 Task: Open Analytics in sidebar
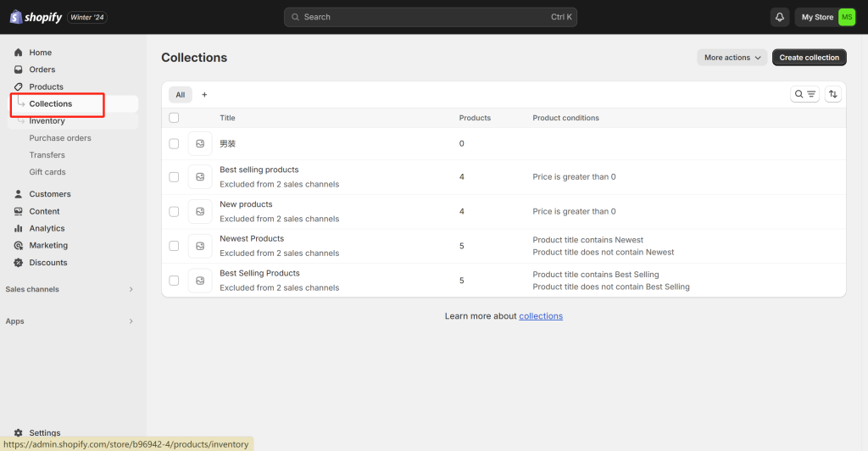47,229
